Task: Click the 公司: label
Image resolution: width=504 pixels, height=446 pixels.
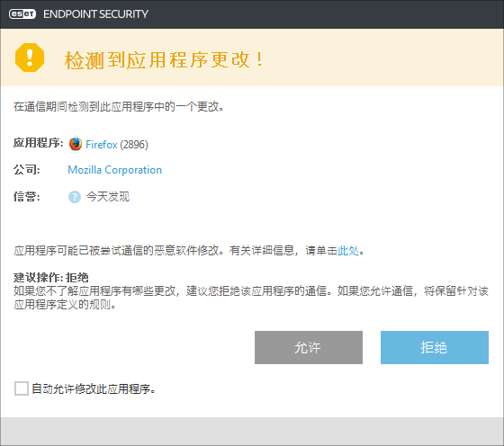Action: tap(27, 170)
